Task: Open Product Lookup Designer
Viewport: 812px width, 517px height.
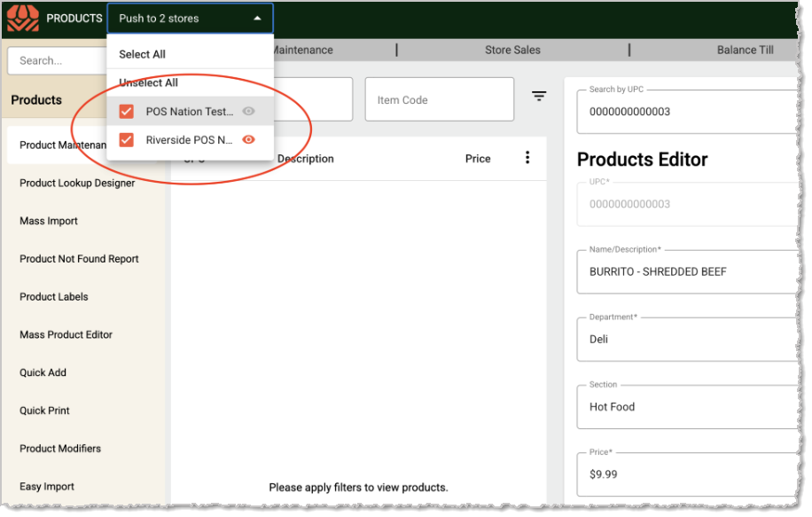Action: click(77, 183)
